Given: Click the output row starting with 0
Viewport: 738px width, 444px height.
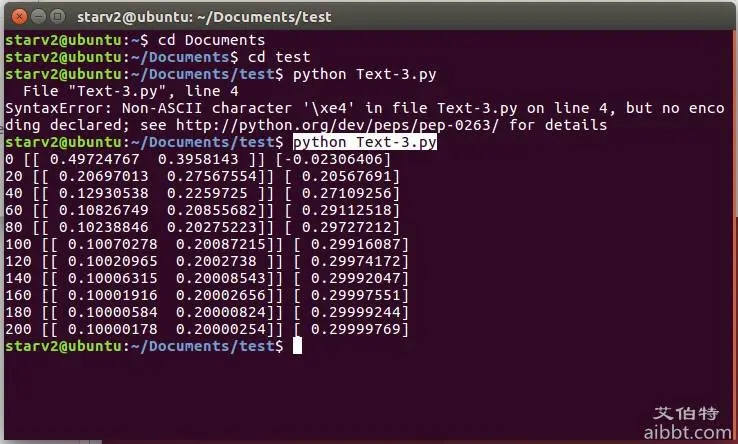Looking at the screenshot, I should [198, 159].
